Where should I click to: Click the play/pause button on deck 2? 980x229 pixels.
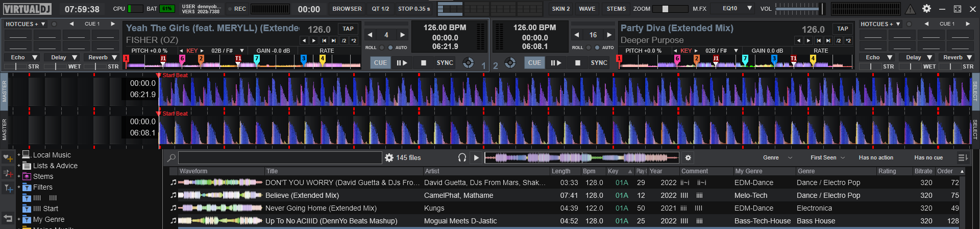coord(556,63)
